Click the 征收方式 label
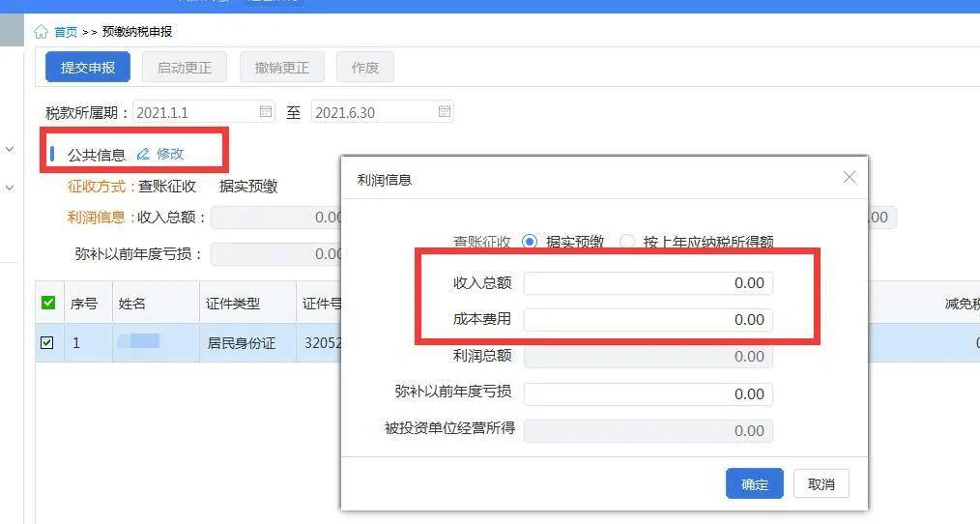The height and width of the screenshot is (524, 980). [x=97, y=187]
